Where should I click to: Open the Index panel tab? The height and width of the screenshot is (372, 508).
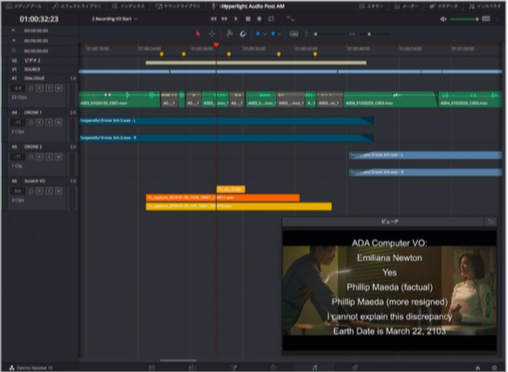(128, 6)
